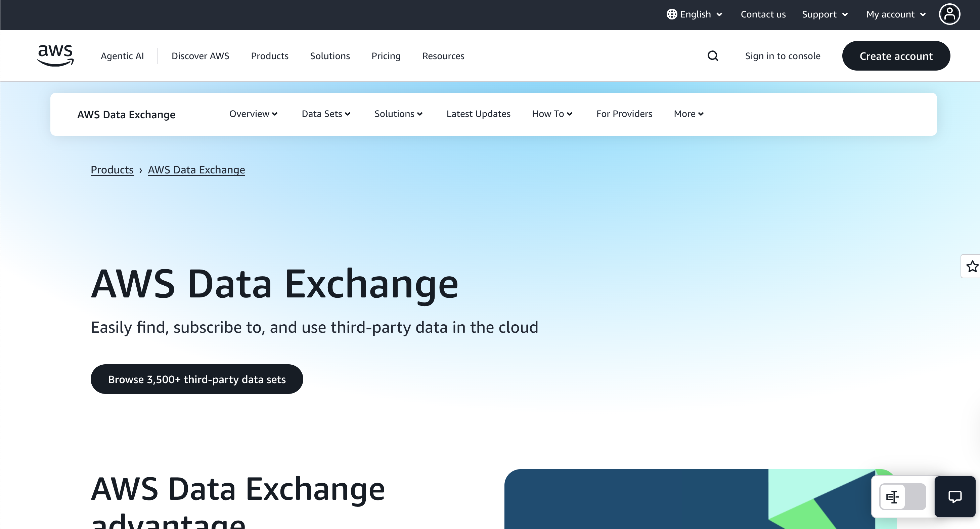Expand the Overview submenu
980x529 pixels.
(253, 114)
